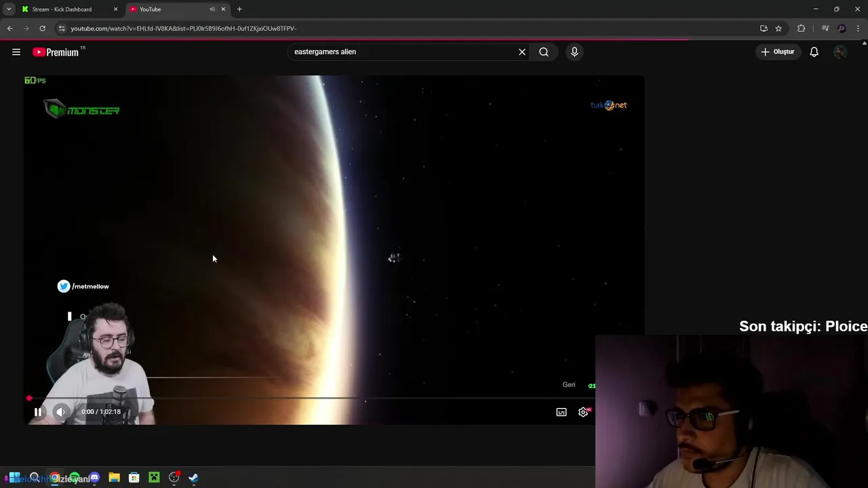Open the YouTube guide hamburger menu
868x488 pixels.
(16, 52)
